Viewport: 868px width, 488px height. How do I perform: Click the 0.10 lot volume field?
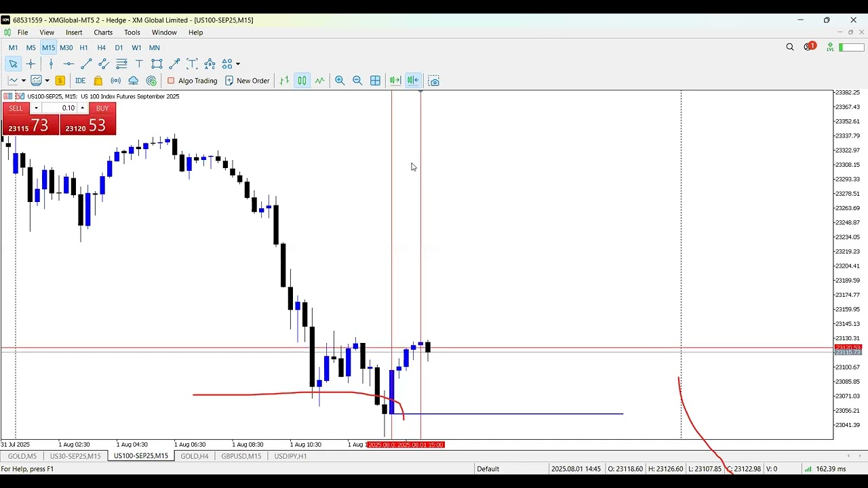coord(60,108)
